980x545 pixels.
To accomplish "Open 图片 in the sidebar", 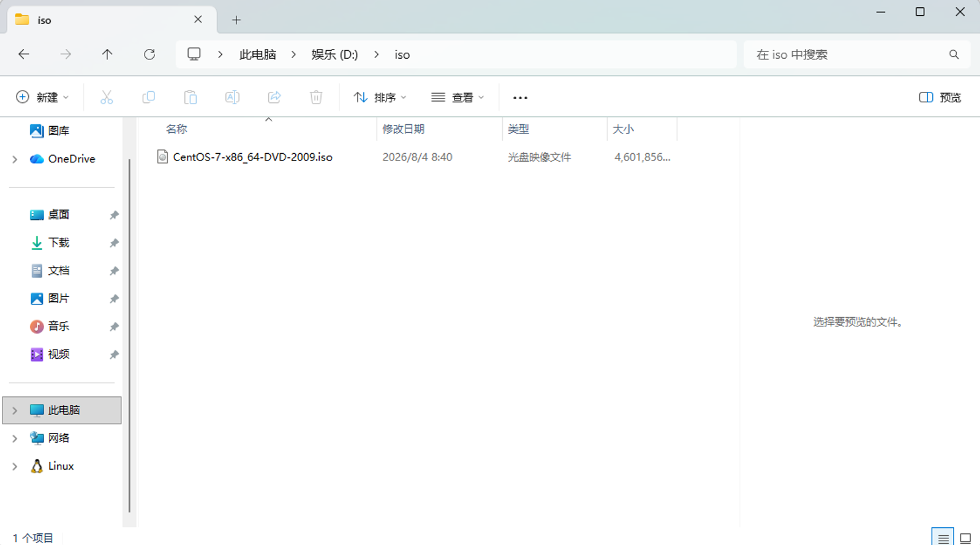I will 50,298.
